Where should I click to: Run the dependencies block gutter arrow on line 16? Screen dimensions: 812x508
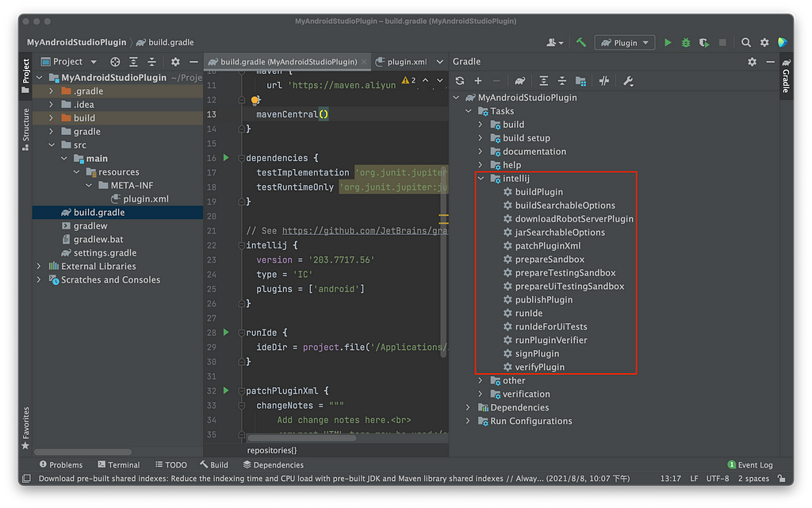pyautogui.click(x=226, y=158)
